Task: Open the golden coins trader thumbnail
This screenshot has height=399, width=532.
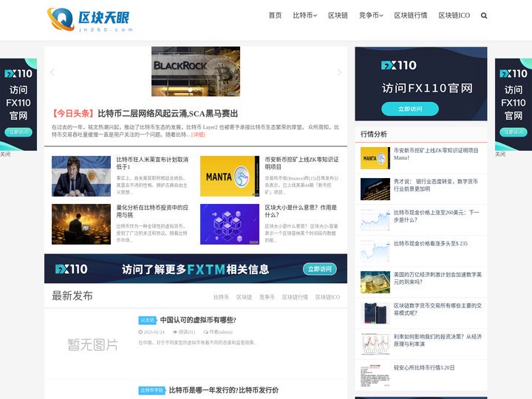Action: pyautogui.click(x=81, y=225)
